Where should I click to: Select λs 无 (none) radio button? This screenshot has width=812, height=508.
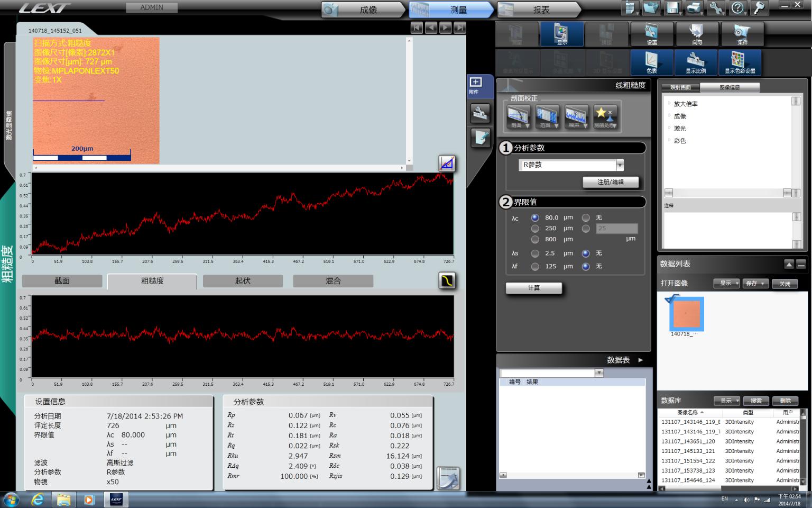586,253
